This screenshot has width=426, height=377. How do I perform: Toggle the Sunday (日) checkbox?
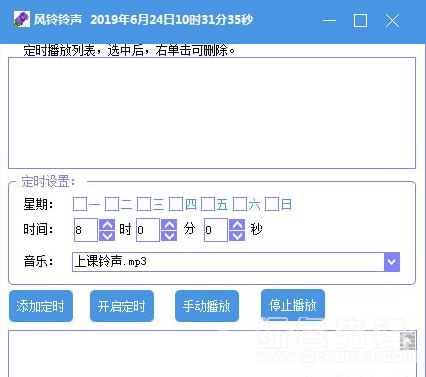click(272, 204)
